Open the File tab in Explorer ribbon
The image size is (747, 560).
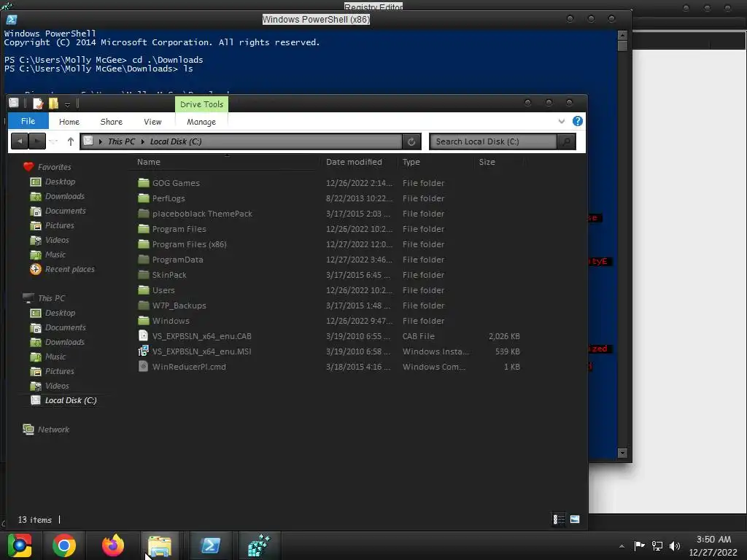click(28, 122)
